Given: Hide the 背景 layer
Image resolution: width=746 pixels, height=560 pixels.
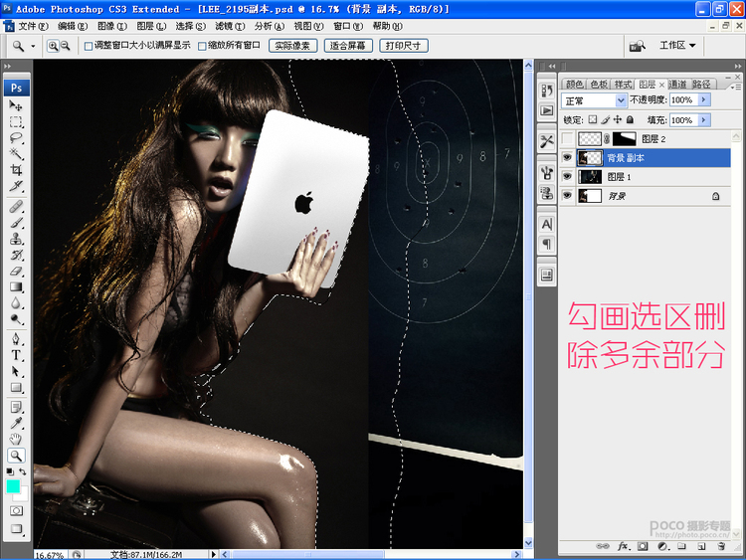Looking at the screenshot, I should point(567,196).
